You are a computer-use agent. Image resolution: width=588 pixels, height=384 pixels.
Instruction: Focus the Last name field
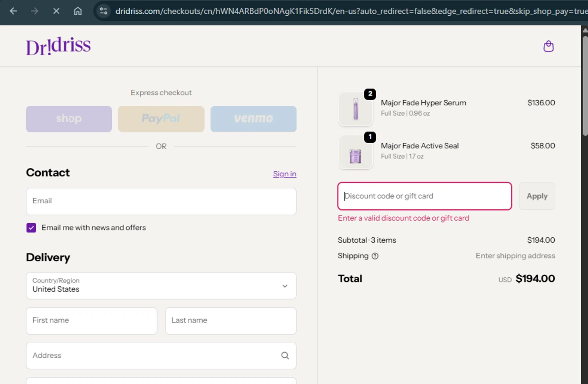point(230,321)
